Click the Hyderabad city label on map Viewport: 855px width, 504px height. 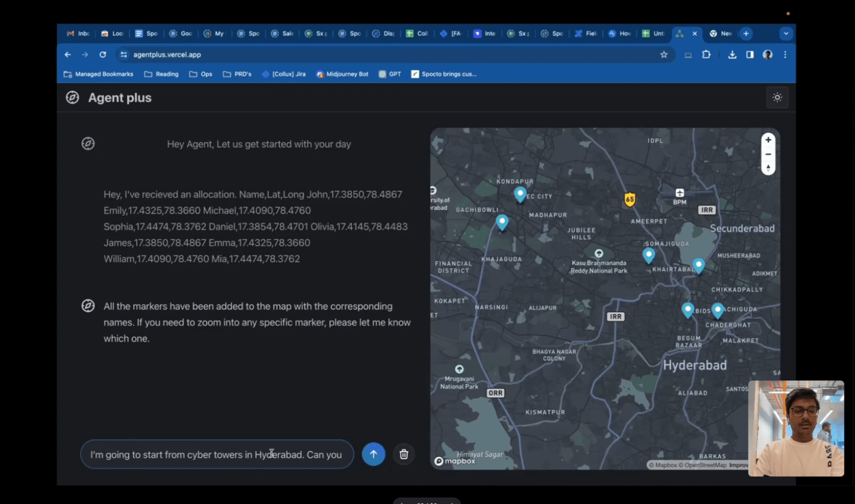[x=695, y=365]
